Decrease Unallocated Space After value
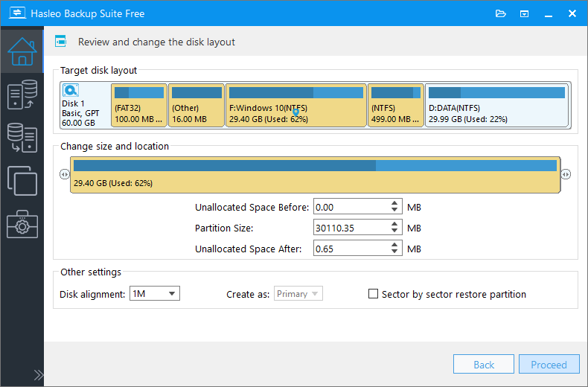 click(394, 252)
